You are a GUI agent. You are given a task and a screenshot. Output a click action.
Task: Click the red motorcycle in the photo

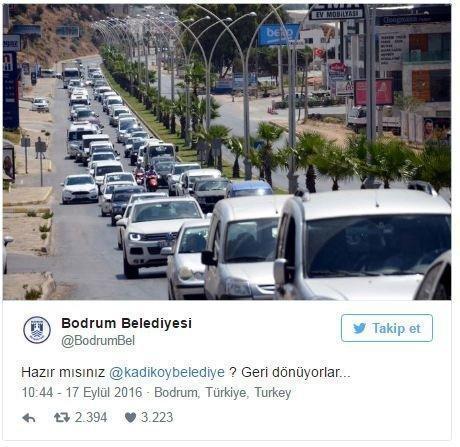pyautogui.click(x=152, y=180)
